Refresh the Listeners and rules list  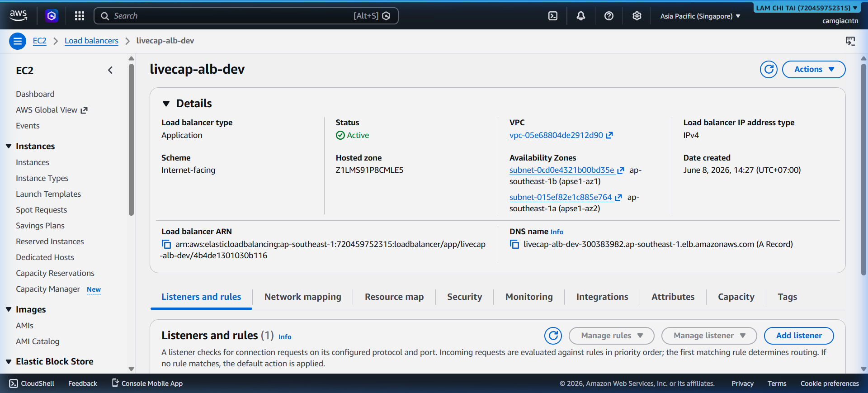click(553, 336)
